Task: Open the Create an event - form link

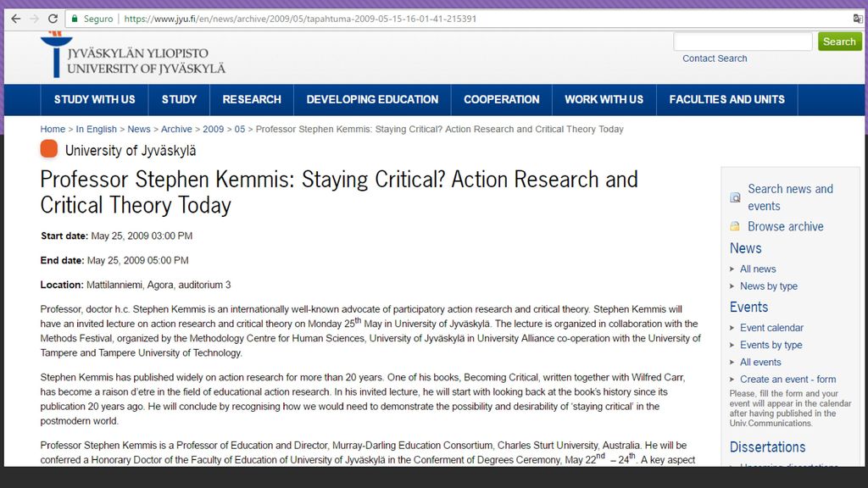Action: coord(788,379)
